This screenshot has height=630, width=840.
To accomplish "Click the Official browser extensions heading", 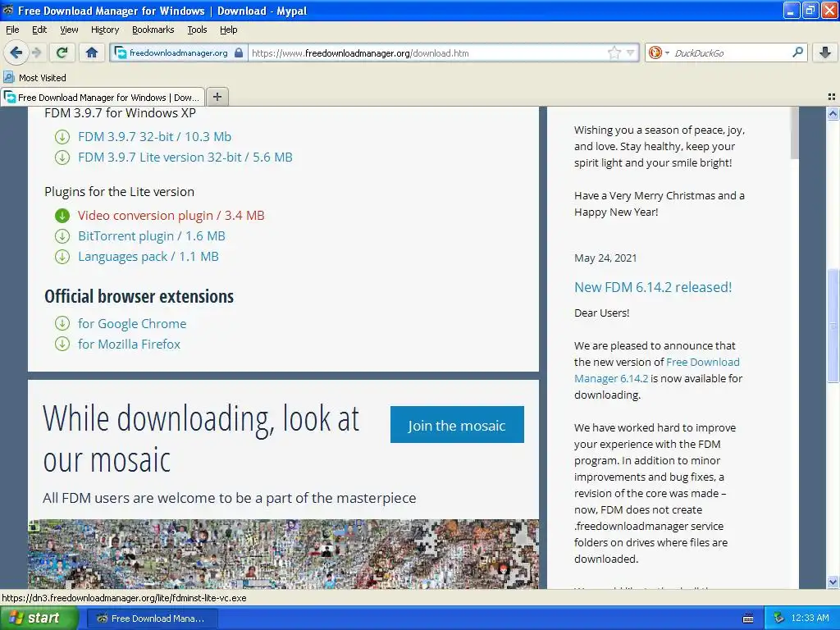I will [x=139, y=296].
